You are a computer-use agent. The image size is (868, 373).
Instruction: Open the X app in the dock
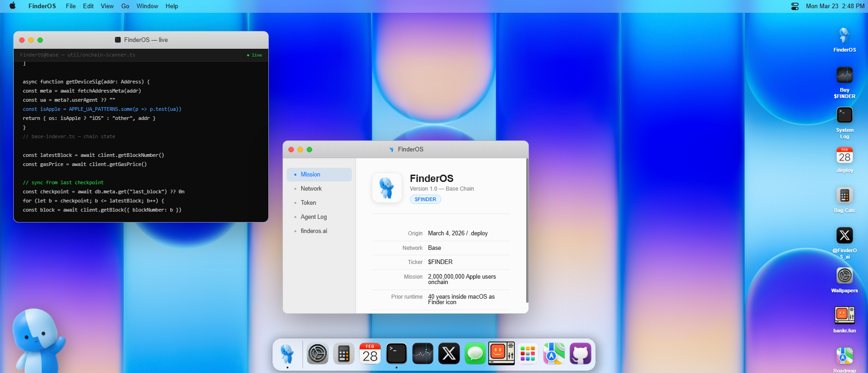point(449,354)
